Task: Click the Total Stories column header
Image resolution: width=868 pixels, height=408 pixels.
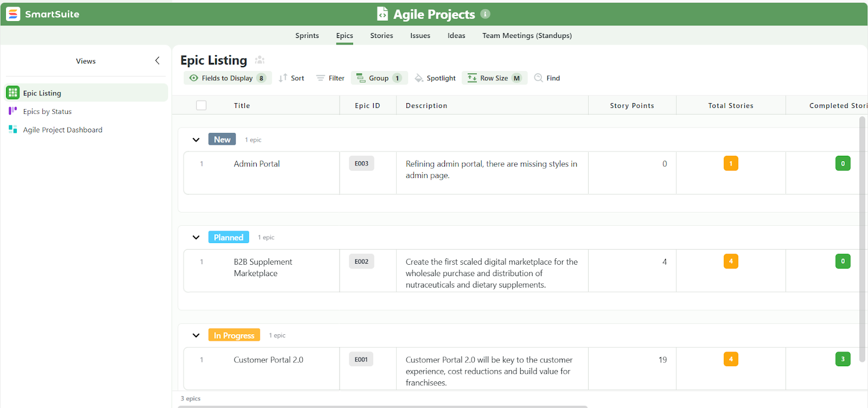Action: pos(731,105)
